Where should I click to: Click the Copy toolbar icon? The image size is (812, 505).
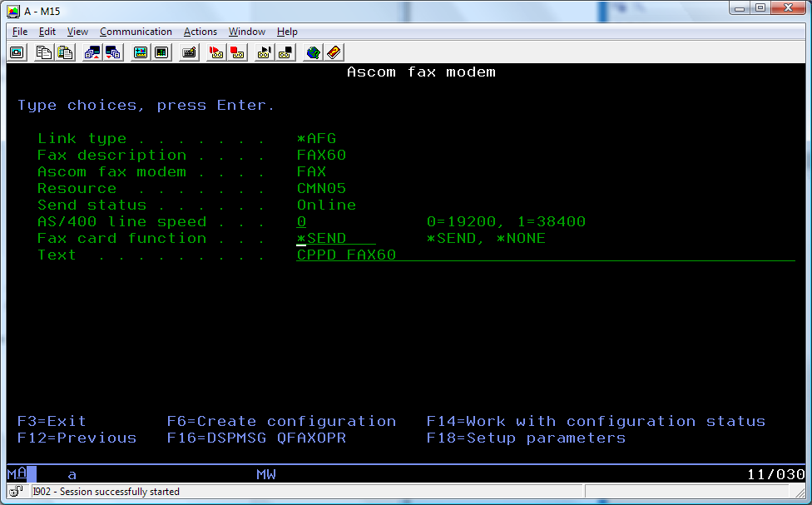[44, 52]
